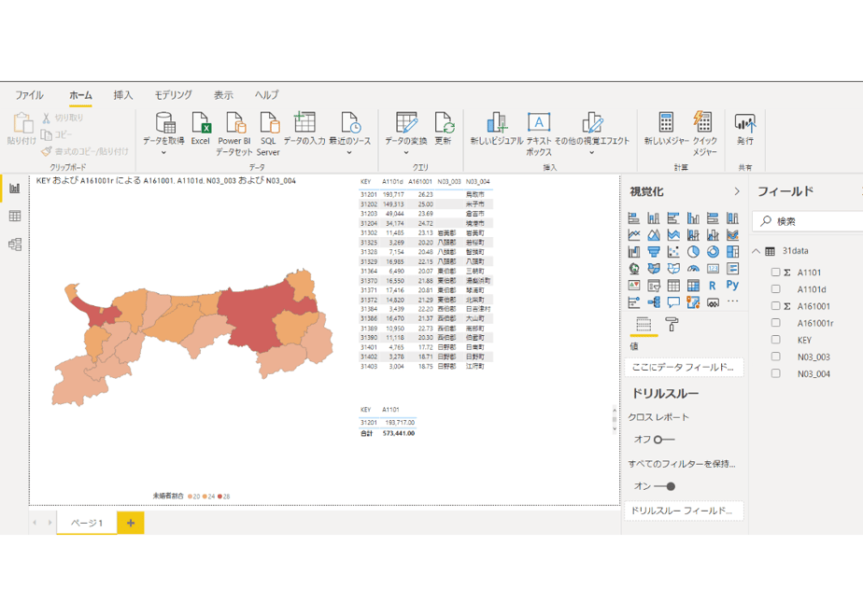This screenshot has height=616, width=863.
Task: Click the 新しいビジュアル button
Action: pyautogui.click(x=497, y=129)
